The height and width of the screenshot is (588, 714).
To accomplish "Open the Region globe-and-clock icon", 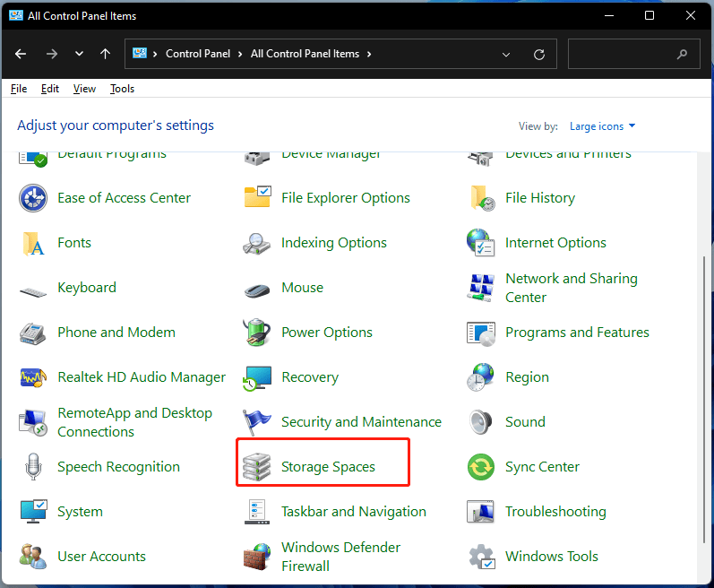I will tap(480, 377).
